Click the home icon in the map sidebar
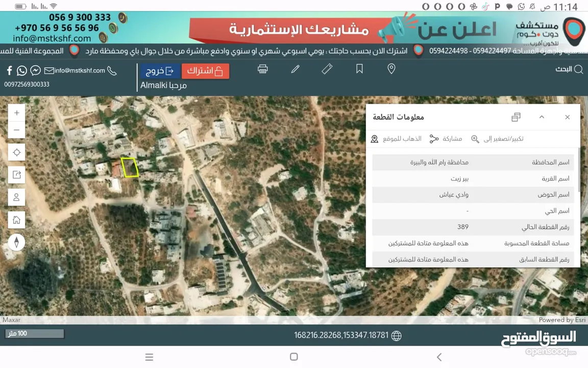 (x=16, y=220)
